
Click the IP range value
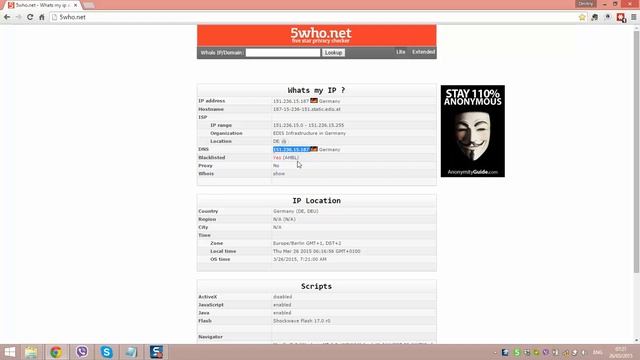pos(308,125)
